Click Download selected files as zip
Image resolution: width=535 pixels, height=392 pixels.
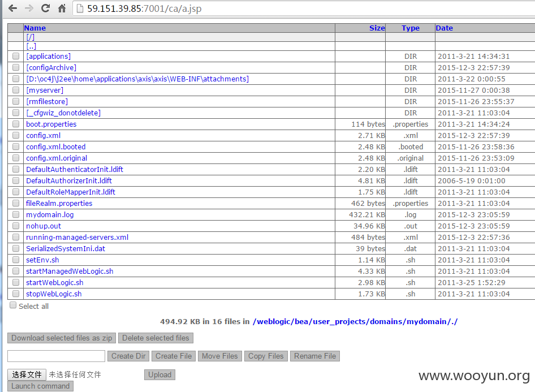(62, 338)
